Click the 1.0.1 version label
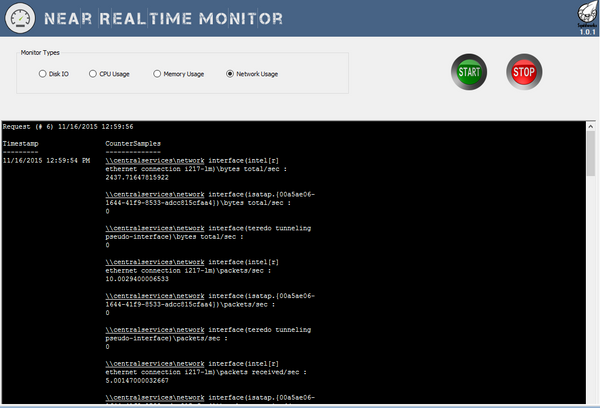600x408 pixels. (587, 31)
